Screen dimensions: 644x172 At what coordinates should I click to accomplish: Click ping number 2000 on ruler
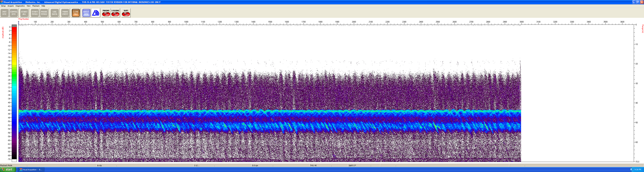click(x=354, y=22)
